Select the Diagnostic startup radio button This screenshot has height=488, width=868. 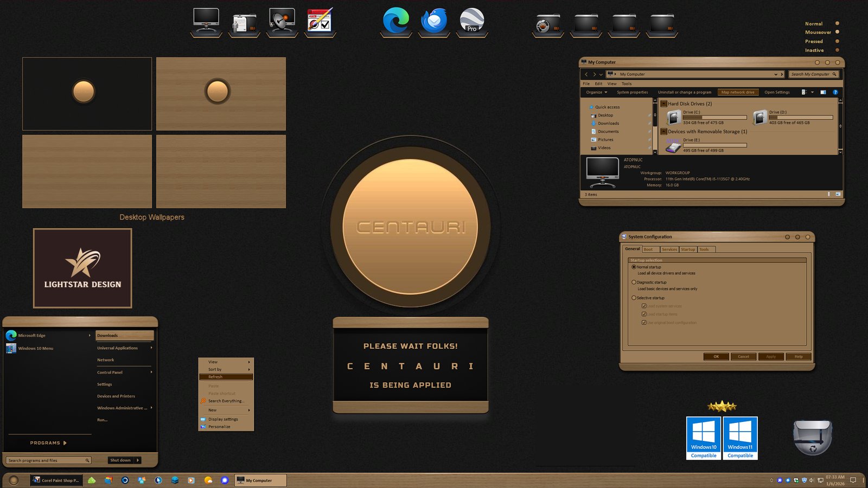pos(634,282)
